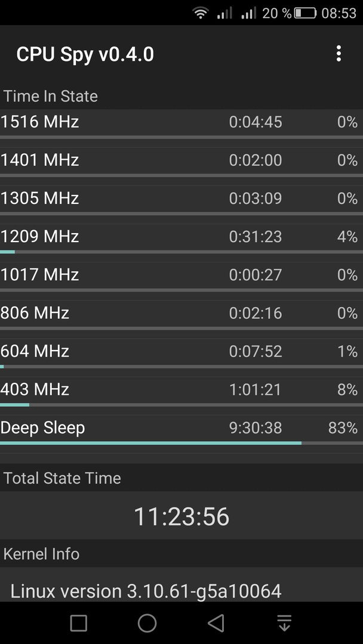363x644 pixels.
Task: Select the 1209 MHz state row
Action: (181, 239)
